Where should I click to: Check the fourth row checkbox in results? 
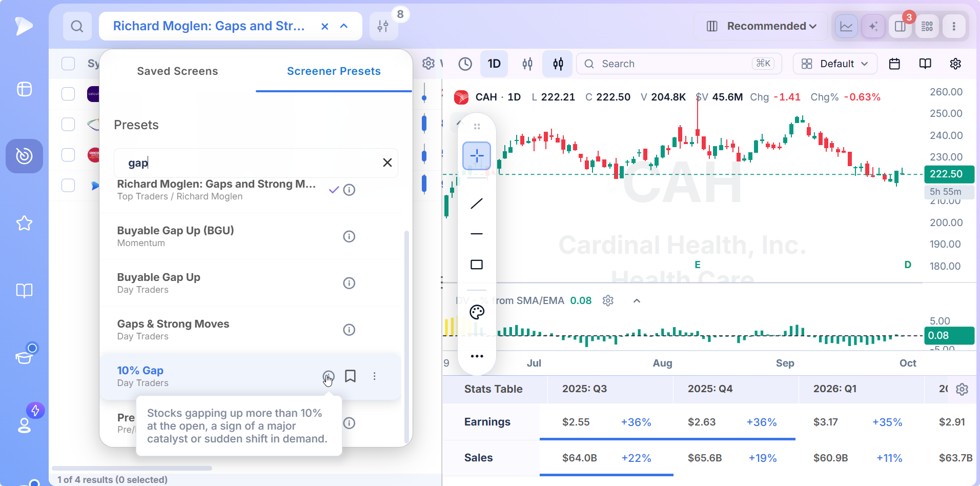click(x=68, y=185)
